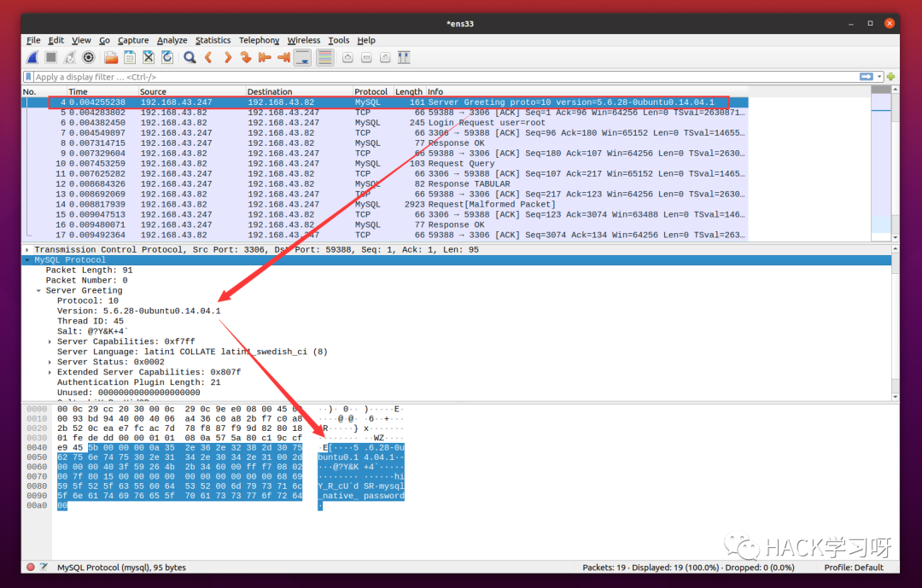Go to specified packet (curved arrow)
This screenshot has width=922, height=588.
[246, 58]
